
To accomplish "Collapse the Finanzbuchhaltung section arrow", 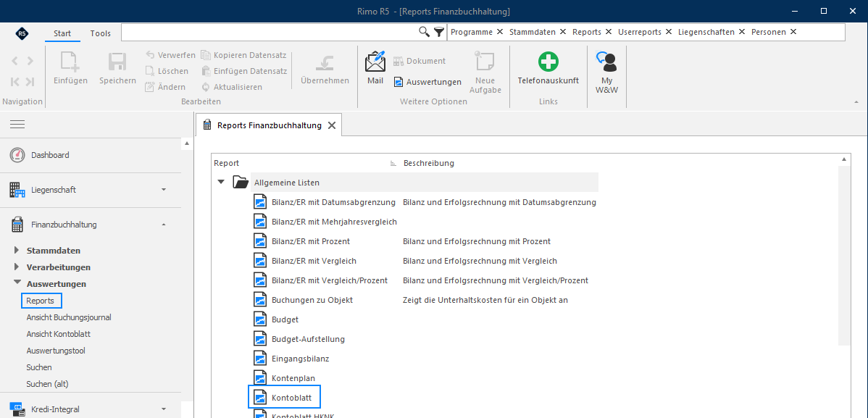I will (163, 225).
